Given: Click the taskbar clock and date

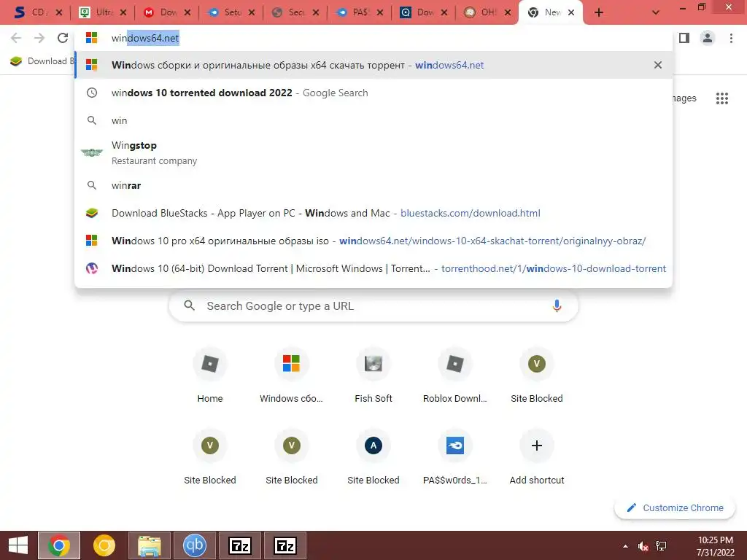Looking at the screenshot, I should pyautogui.click(x=715, y=546).
